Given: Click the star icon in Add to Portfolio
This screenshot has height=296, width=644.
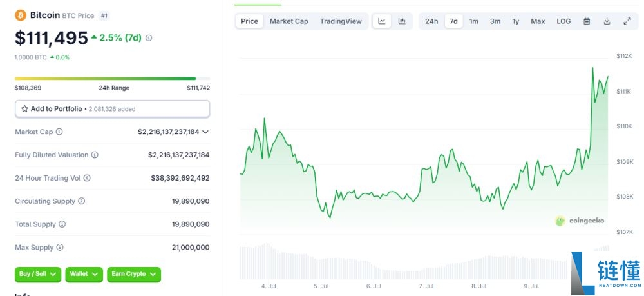Looking at the screenshot, I should pos(24,109).
